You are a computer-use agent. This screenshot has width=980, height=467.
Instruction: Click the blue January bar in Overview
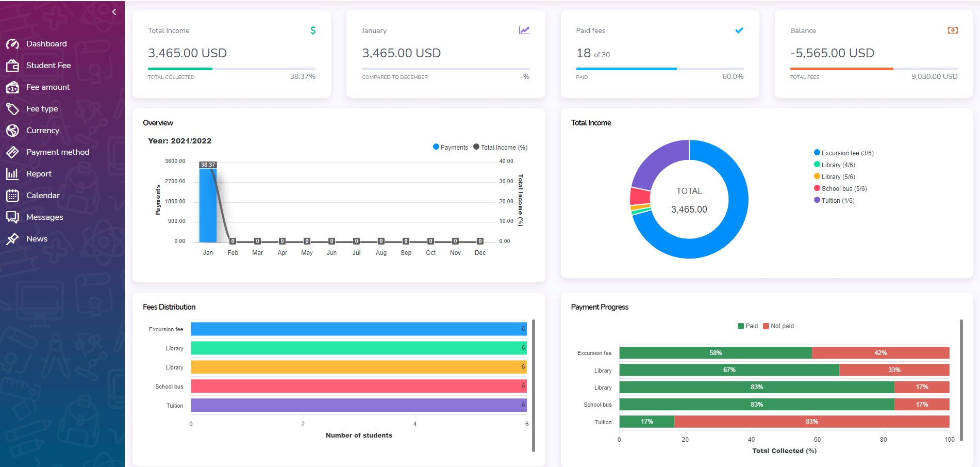tap(208, 205)
